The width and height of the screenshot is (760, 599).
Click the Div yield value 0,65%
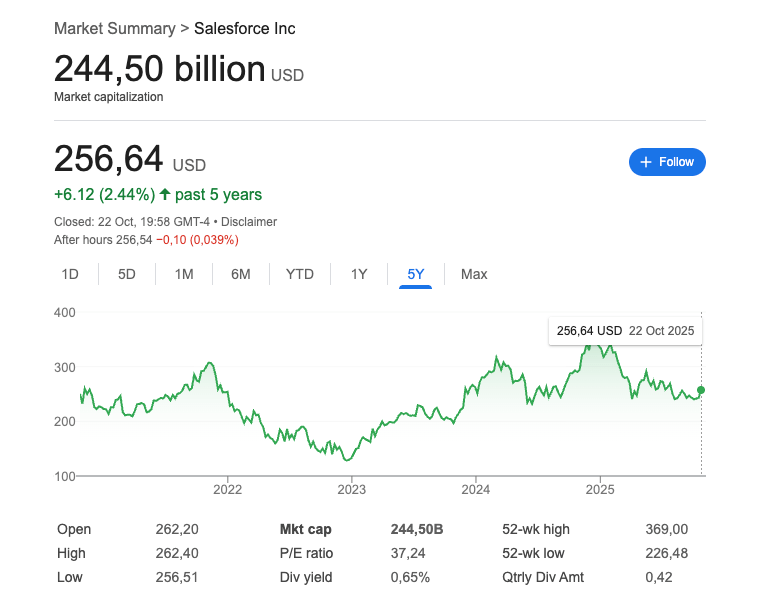(410, 577)
